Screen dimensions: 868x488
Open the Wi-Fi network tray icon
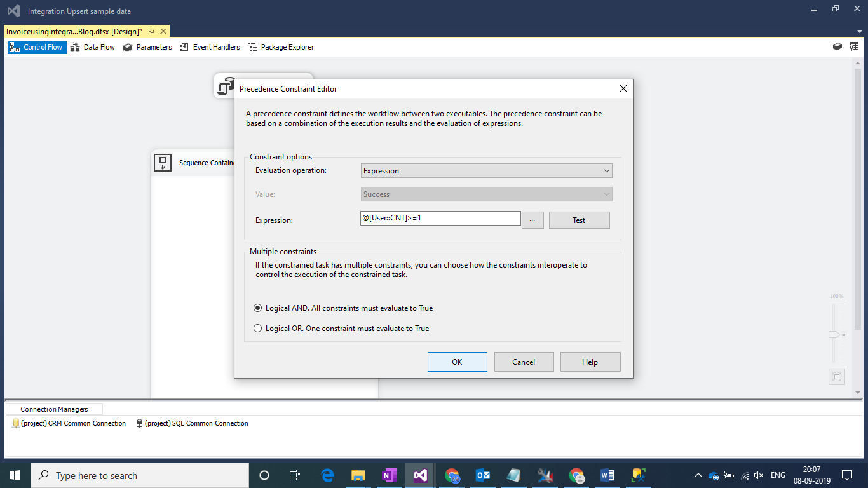pyautogui.click(x=745, y=475)
